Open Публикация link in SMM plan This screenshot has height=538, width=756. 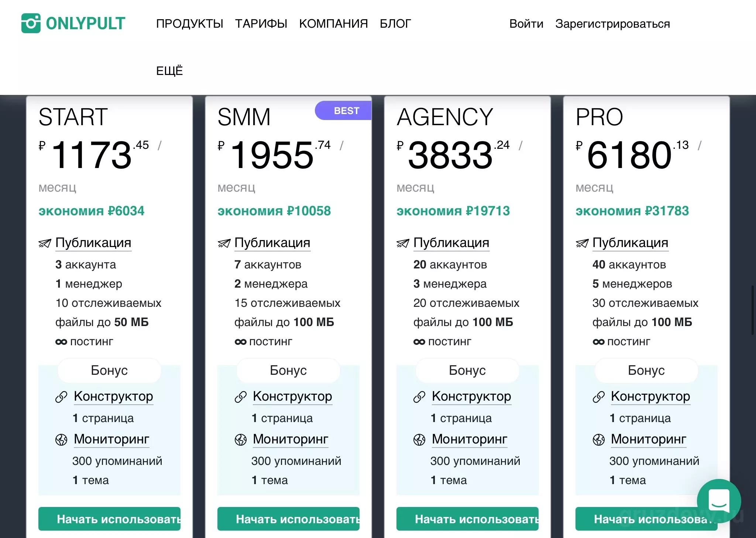pyautogui.click(x=272, y=243)
